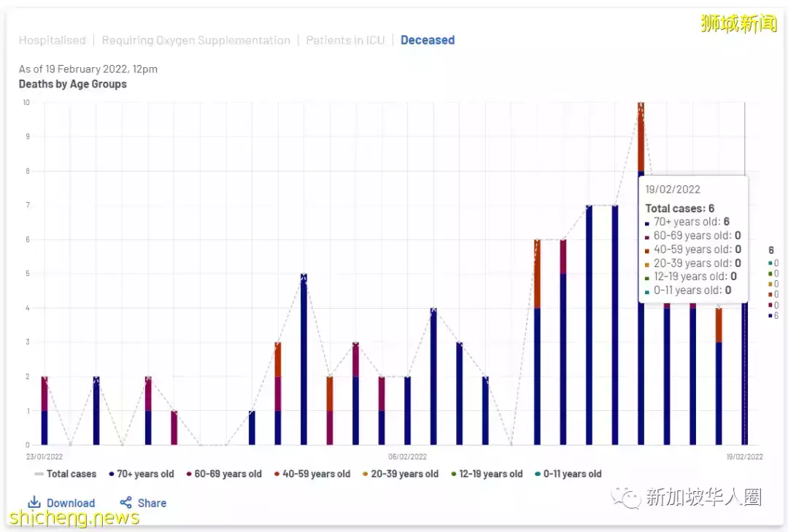Click the Download link text
This screenshot has height=532, width=788.
click(71, 503)
